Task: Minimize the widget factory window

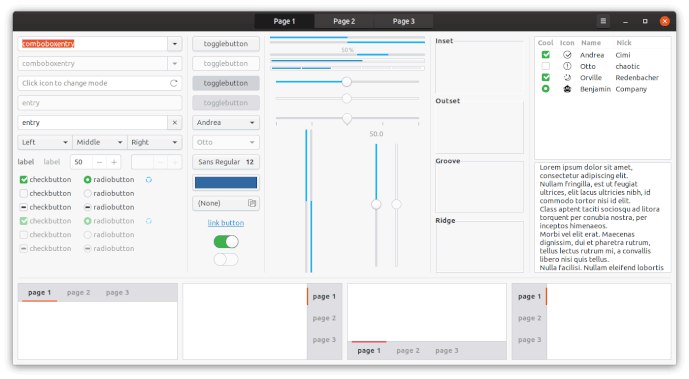Action: (x=625, y=21)
